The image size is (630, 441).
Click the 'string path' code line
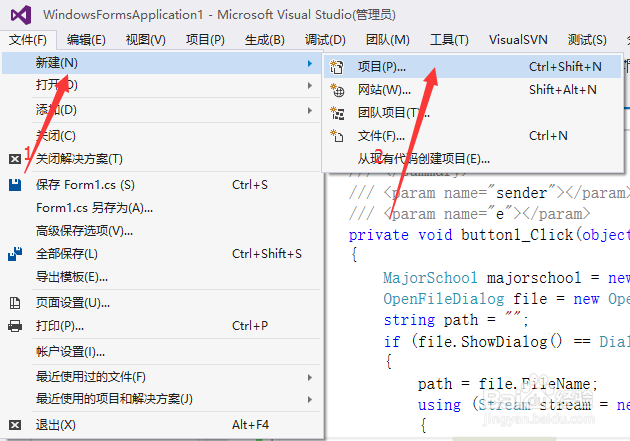tap(456, 321)
